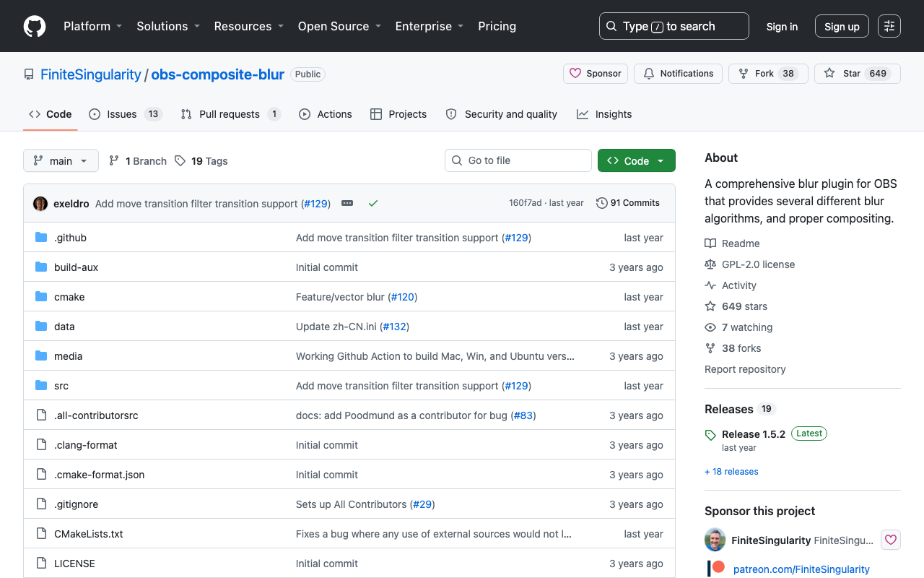This screenshot has width=924, height=578.
Task: Click the Sponsor button in repo header
Action: click(596, 74)
